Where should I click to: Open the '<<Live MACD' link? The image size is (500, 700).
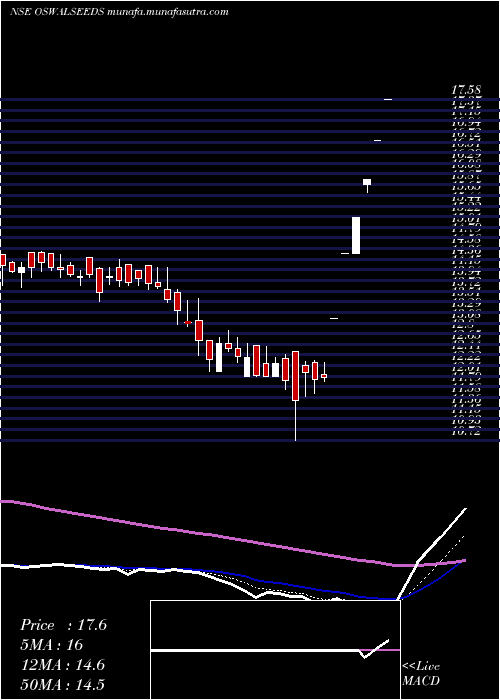point(421,674)
